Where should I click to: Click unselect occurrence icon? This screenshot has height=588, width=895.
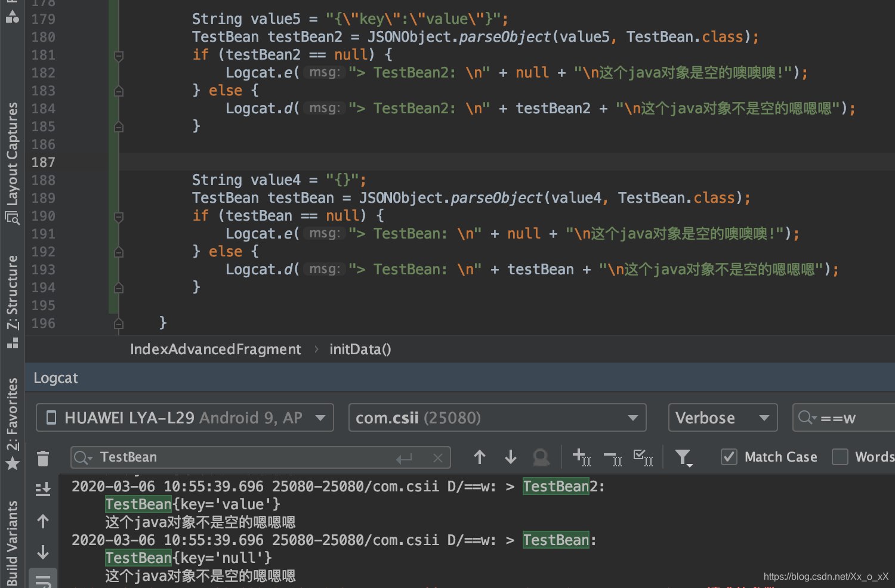tap(613, 457)
